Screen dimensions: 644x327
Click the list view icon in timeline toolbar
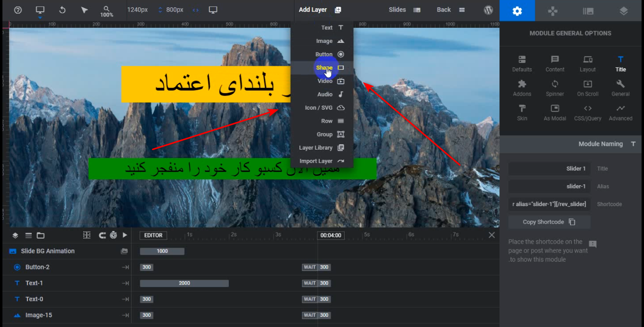click(x=28, y=235)
